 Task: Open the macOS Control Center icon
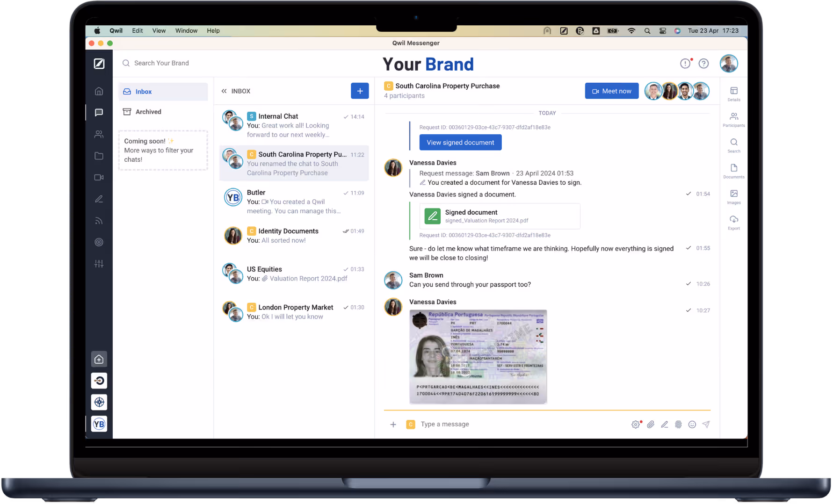point(663,31)
